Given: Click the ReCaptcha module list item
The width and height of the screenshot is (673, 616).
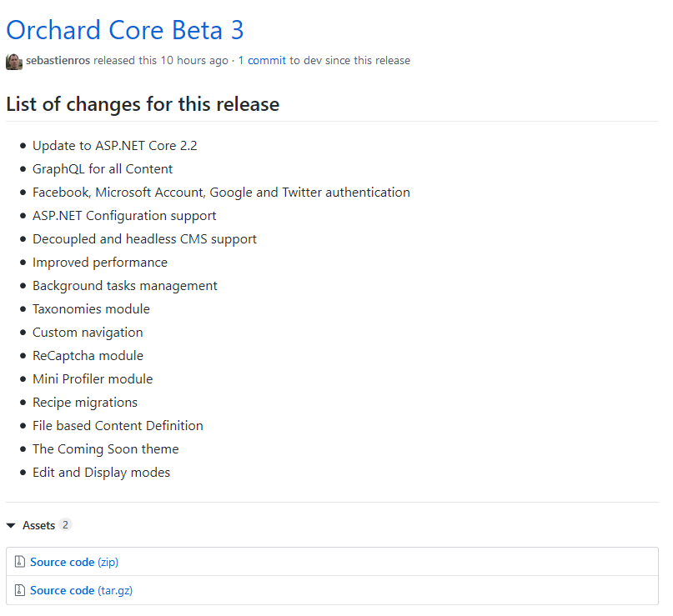Looking at the screenshot, I should 88,356.
